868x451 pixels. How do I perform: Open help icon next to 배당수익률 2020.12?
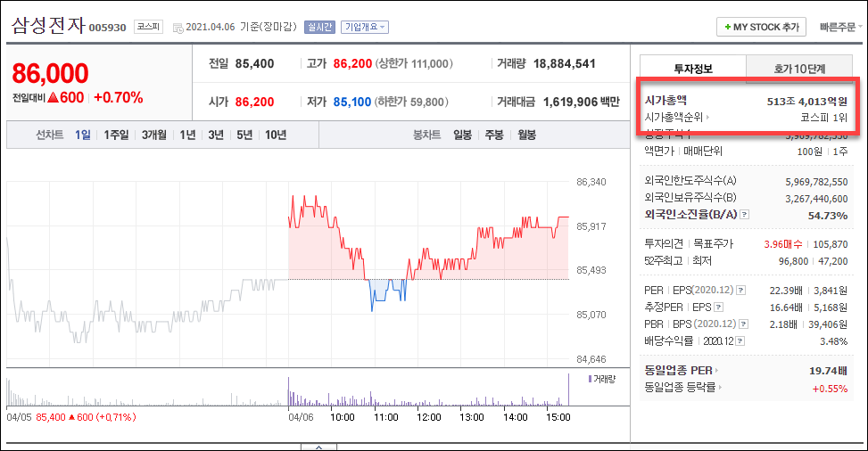[x=740, y=340]
